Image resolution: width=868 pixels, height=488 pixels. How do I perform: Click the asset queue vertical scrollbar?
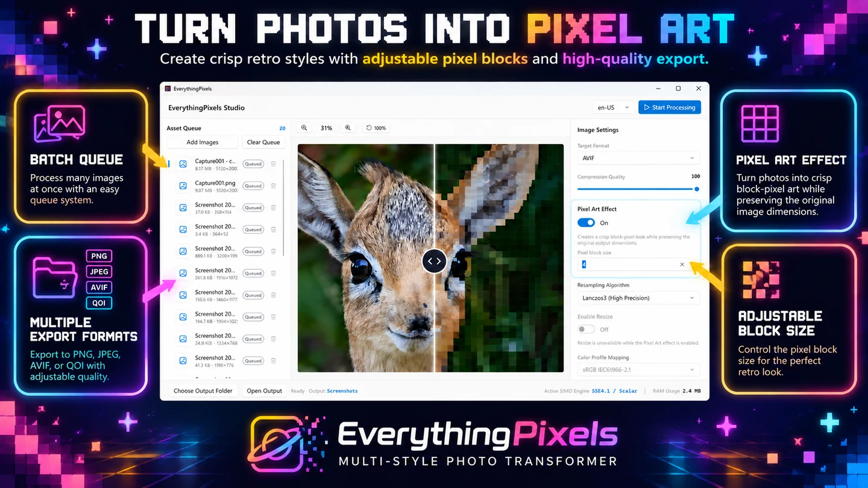coord(283,208)
